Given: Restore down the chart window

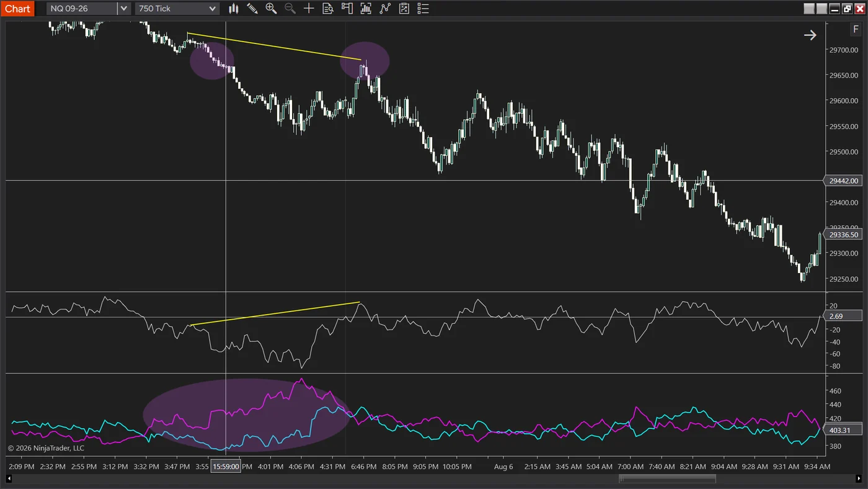Looking at the screenshot, I should (847, 9).
